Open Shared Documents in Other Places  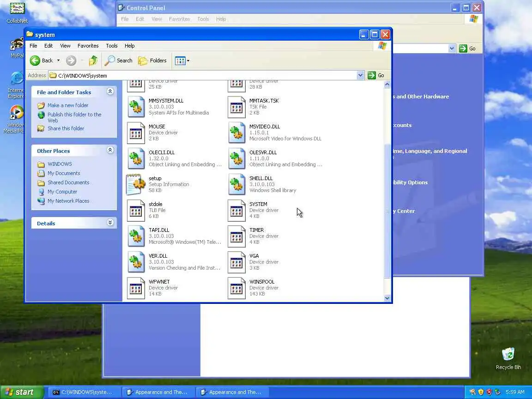point(68,182)
